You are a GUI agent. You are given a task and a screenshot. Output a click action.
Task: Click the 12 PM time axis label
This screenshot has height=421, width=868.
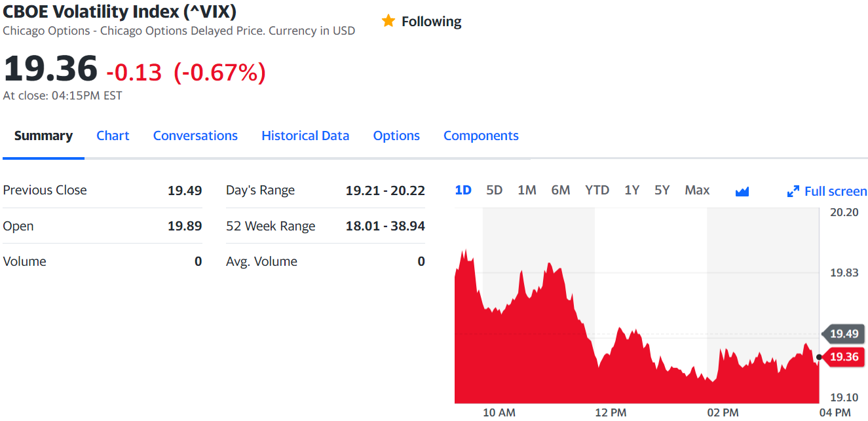(x=611, y=412)
